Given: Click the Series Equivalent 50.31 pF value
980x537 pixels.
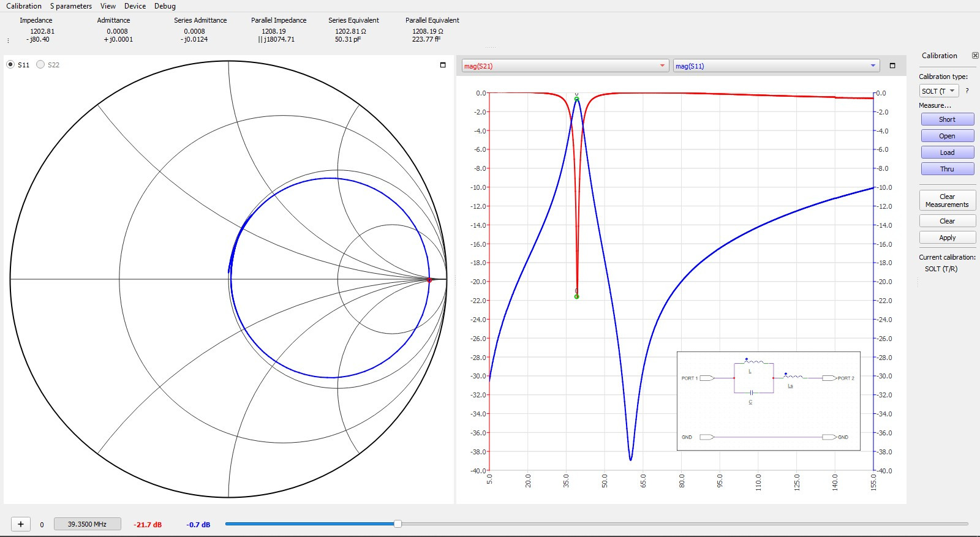Looking at the screenshot, I should (348, 39).
